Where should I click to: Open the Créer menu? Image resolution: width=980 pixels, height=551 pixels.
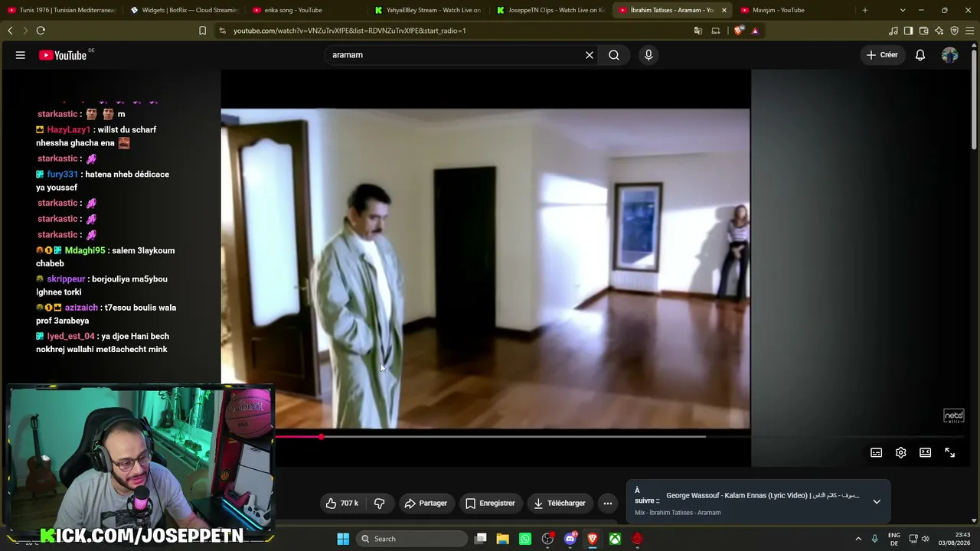pos(882,55)
